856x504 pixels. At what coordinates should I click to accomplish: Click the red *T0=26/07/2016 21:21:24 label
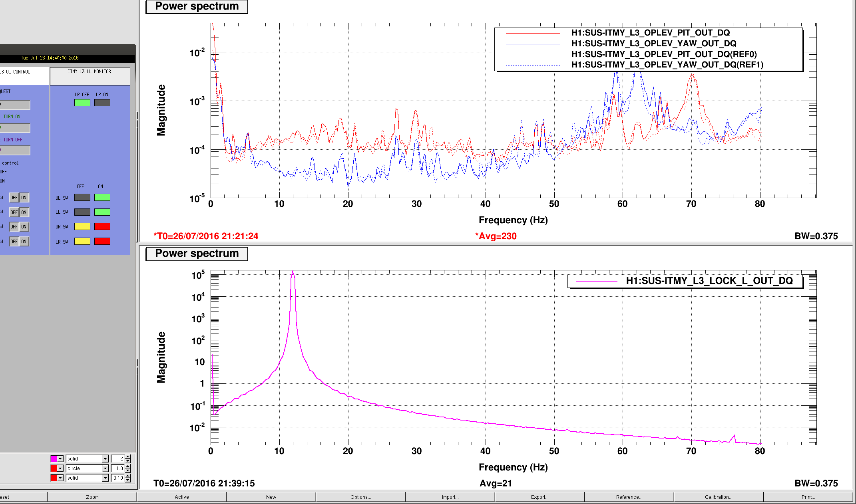206,236
